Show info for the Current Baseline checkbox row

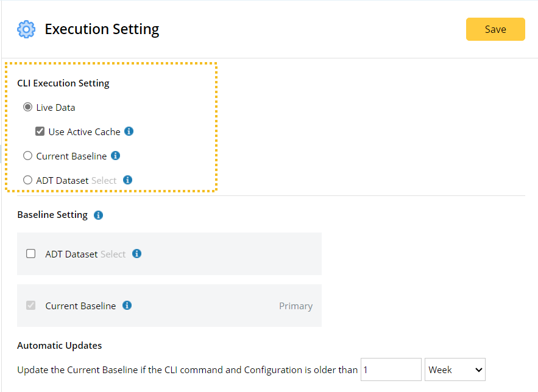pyautogui.click(x=127, y=306)
